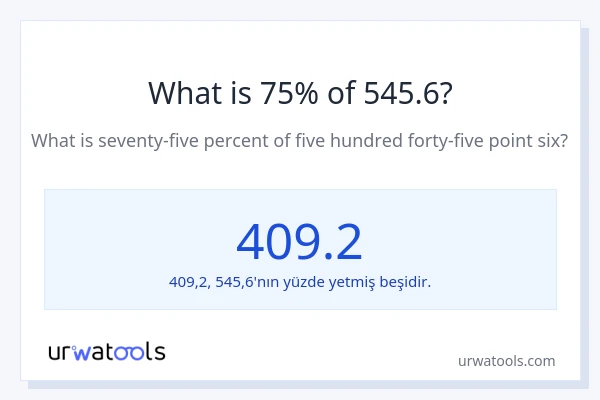This screenshot has width=600, height=400.
Task: Click the heading 'What is 75% of 545.6?'
Action: tap(300, 93)
